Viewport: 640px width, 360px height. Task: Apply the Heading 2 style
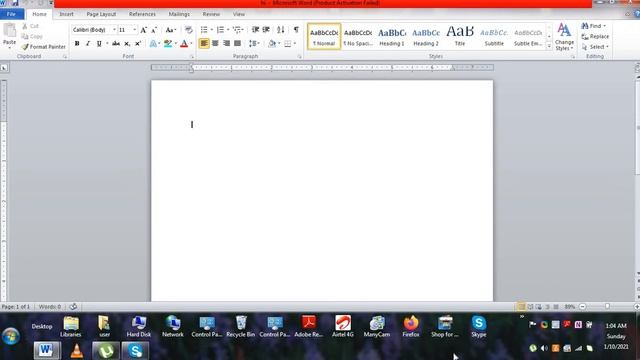point(426,37)
